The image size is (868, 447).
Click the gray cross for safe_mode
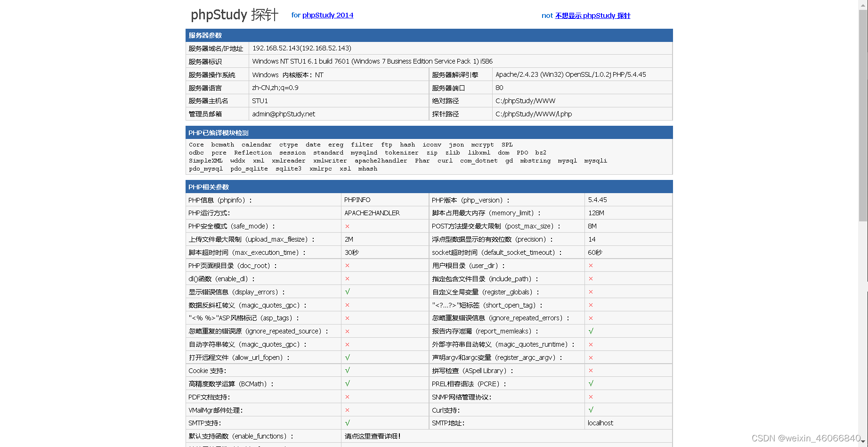[x=348, y=226]
